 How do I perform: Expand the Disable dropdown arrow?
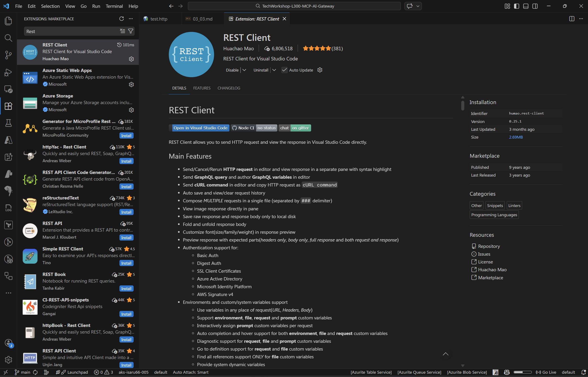[244, 70]
